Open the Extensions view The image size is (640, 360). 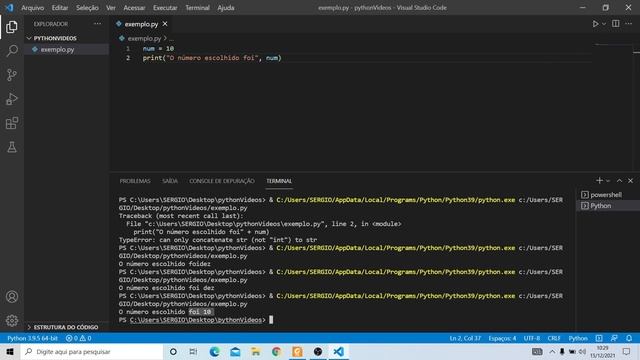[12, 123]
